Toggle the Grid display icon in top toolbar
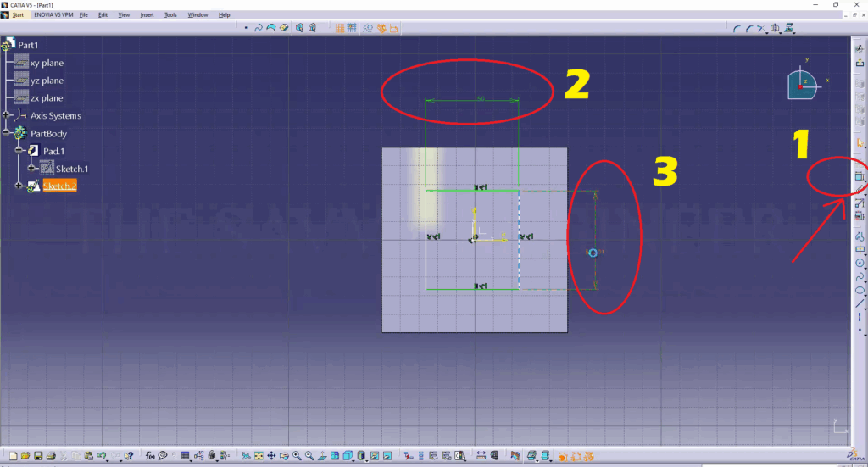The width and height of the screenshot is (868, 467). point(340,28)
